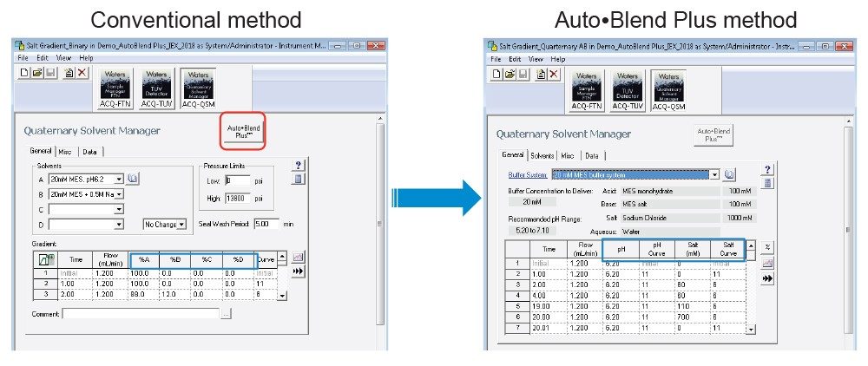Click Auto•Blend Plus button in Binary window
This screenshot has height=366, width=868.
coord(244,132)
